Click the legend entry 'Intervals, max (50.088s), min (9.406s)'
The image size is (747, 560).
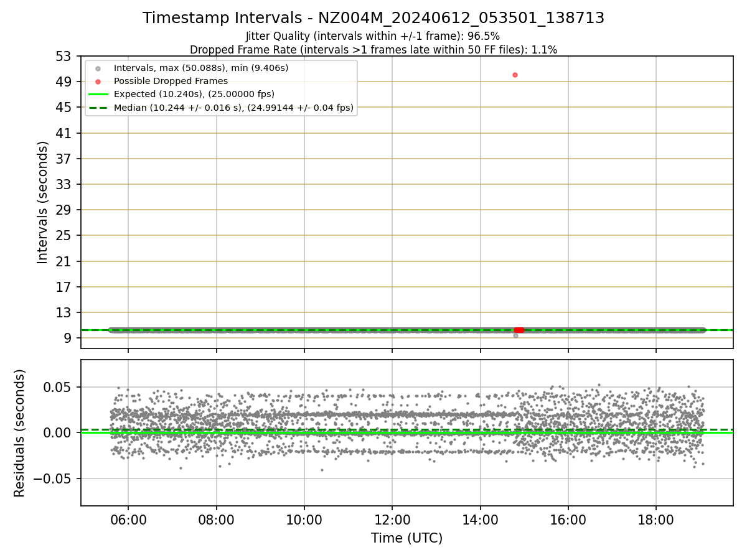[x=201, y=68]
